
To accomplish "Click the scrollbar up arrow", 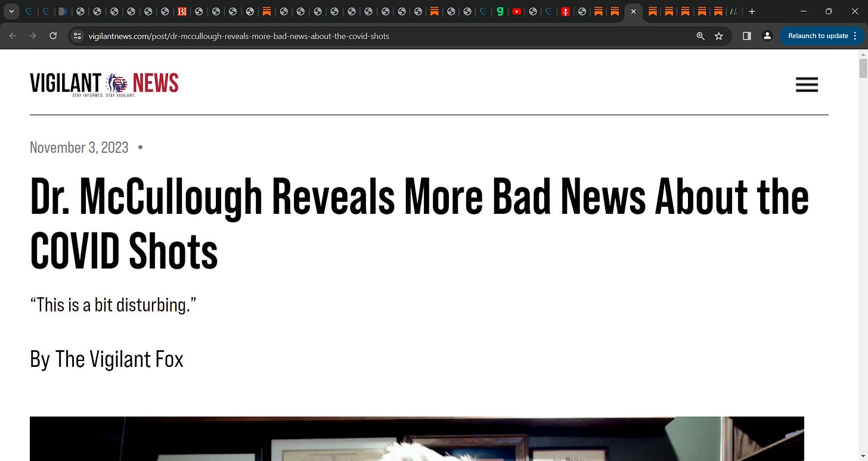I will coord(863,54).
